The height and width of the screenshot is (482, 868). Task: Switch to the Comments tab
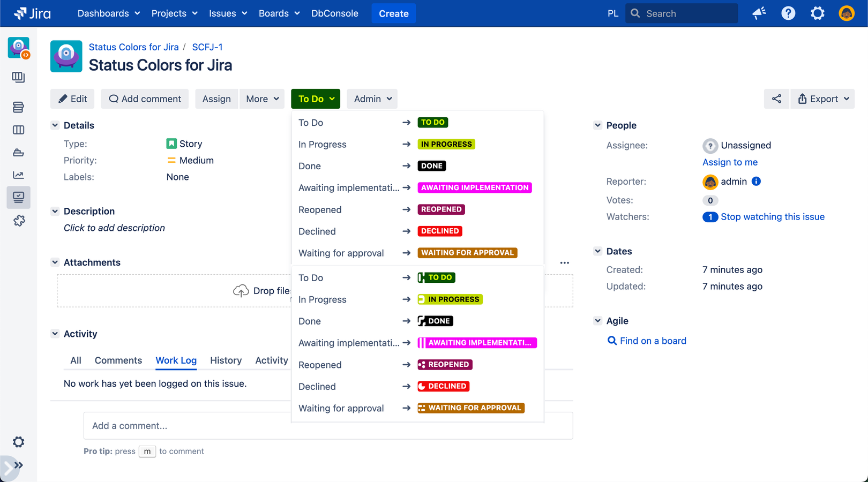pyautogui.click(x=118, y=360)
